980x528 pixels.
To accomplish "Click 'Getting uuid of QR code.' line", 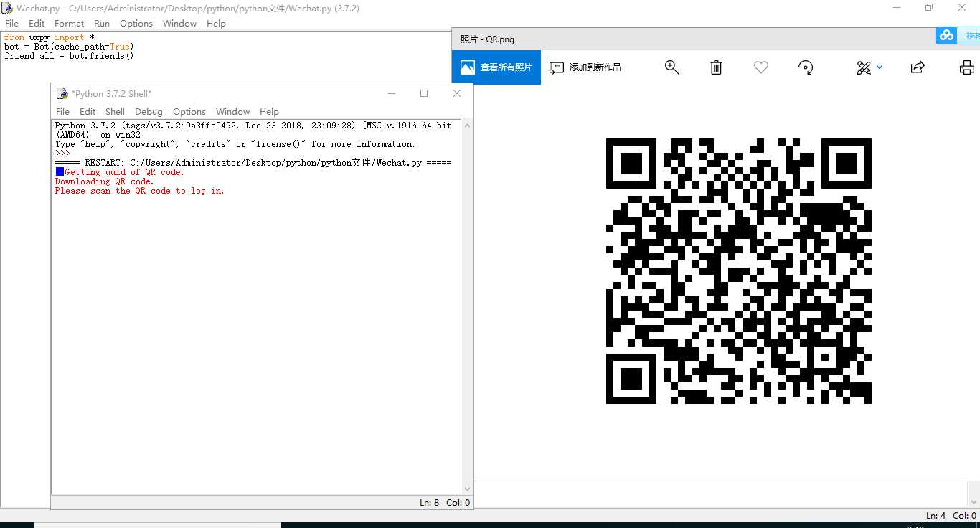I will point(125,172).
